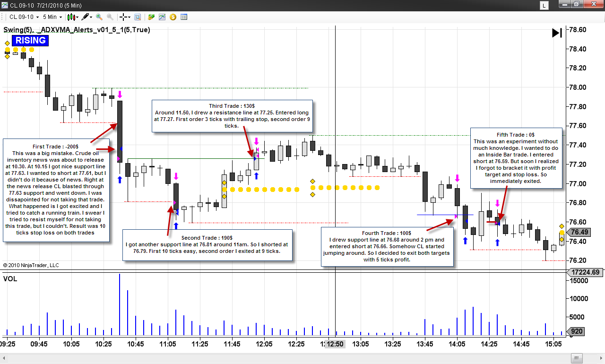Screen dimensions: 605x364
Task: Click the 09:45 time axis label
Action: click(x=39, y=344)
